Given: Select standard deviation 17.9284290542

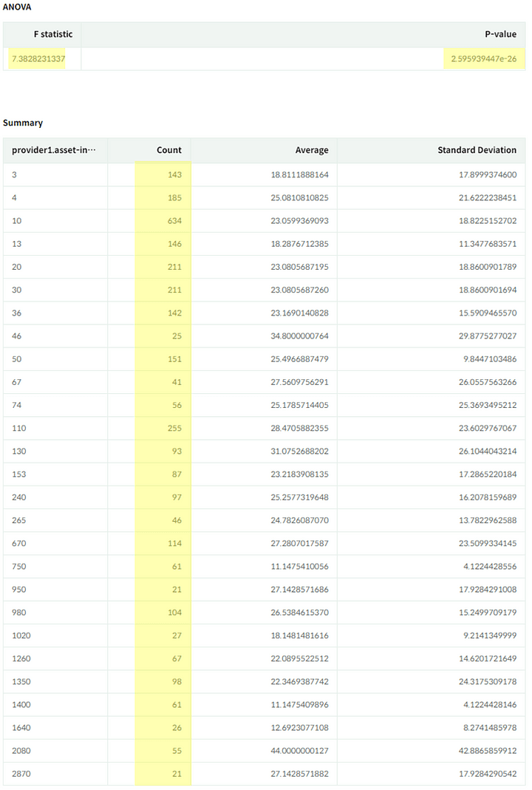Looking at the screenshot, I should 487,774.
